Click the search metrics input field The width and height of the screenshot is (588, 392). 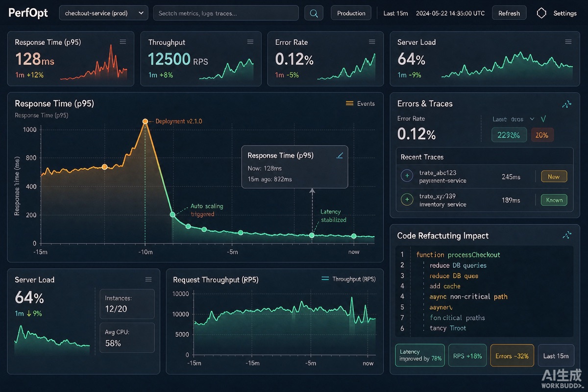(226, 13)
